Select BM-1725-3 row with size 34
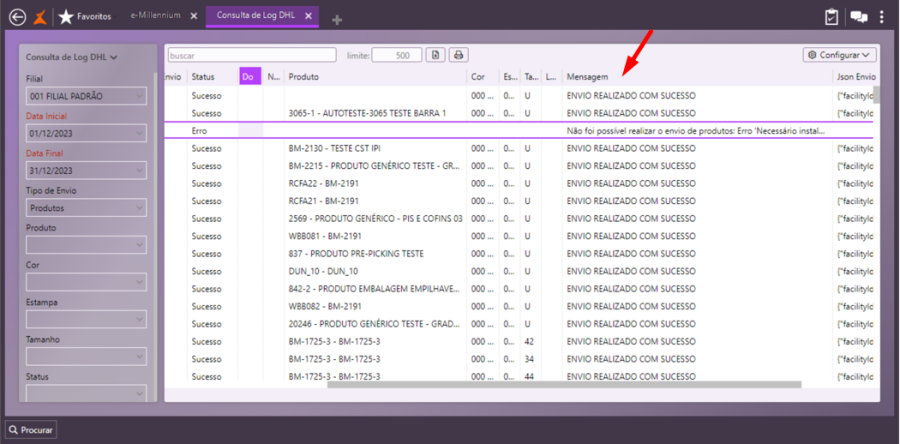This screenshot has width=900, height=444. coord(519,359)
